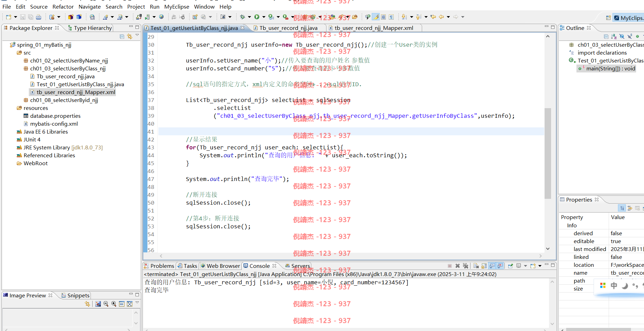644x331 pixels.
Task: Open the Debug dropdown arrow
Action: pyautogui.click(x=249, y=17)
